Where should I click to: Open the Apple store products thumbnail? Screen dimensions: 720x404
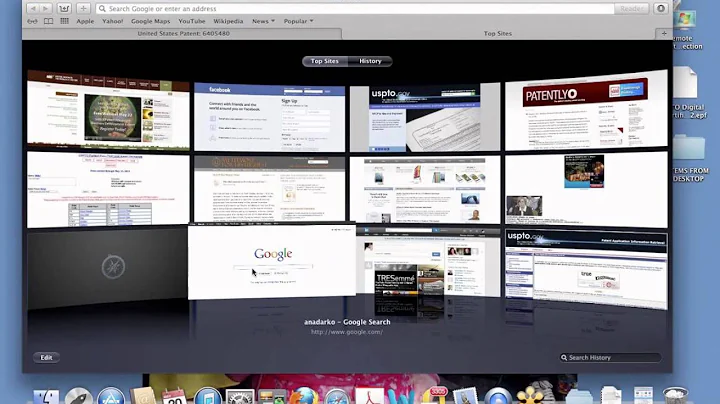[x=425, y=189]
